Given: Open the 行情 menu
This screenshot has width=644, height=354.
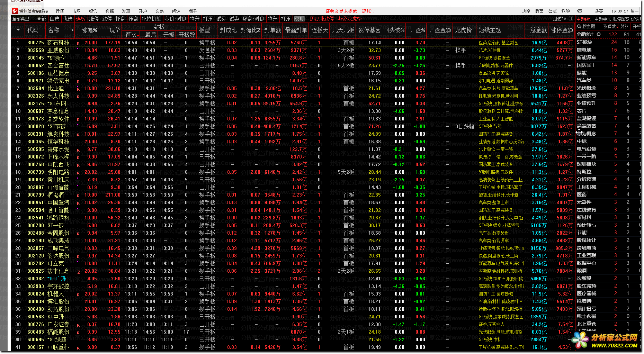Looking at the screenshot, I should point(60,11).
